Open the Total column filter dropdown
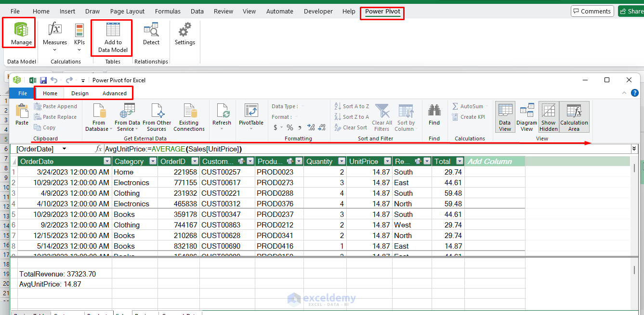 point(460,162)
